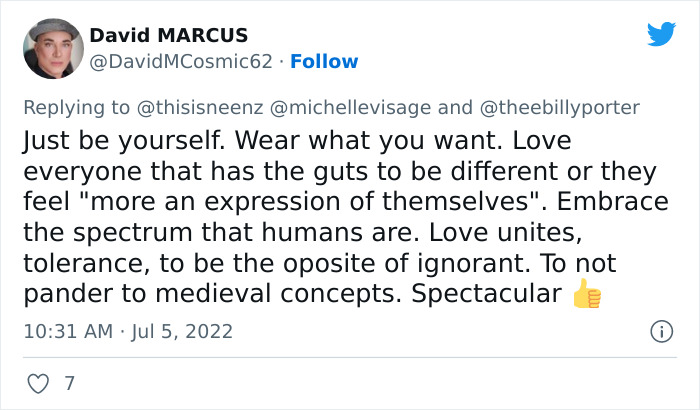Click the @DavidMCosmic62 handle

tap(181, 61)
